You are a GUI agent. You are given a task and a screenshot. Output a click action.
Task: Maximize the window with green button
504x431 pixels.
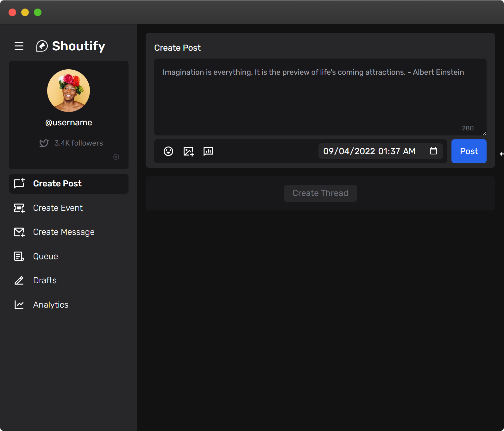[x=38, y=12]
